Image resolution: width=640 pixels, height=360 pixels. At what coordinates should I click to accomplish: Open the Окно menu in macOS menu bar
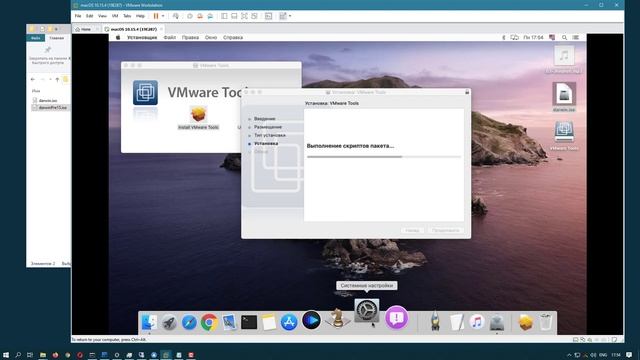[x=211, y=38]
